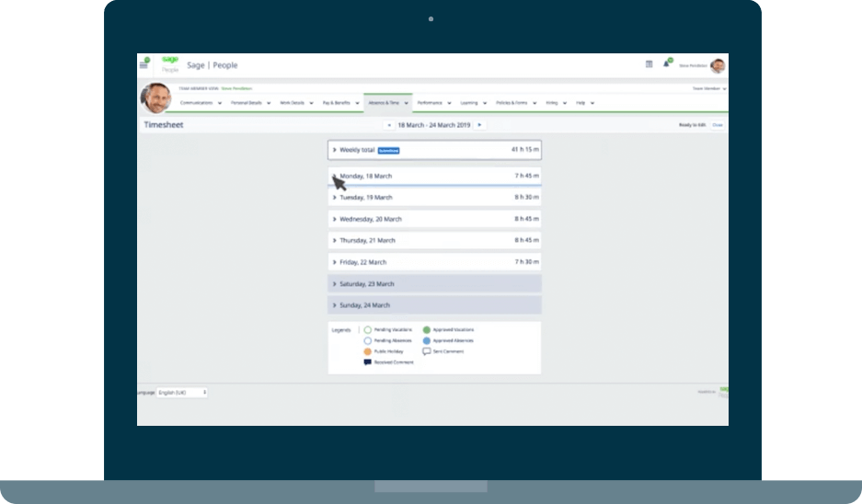Open the Performance menu
Image resolution: width=862 pixels, height=504 pixels.
[434, 103]
